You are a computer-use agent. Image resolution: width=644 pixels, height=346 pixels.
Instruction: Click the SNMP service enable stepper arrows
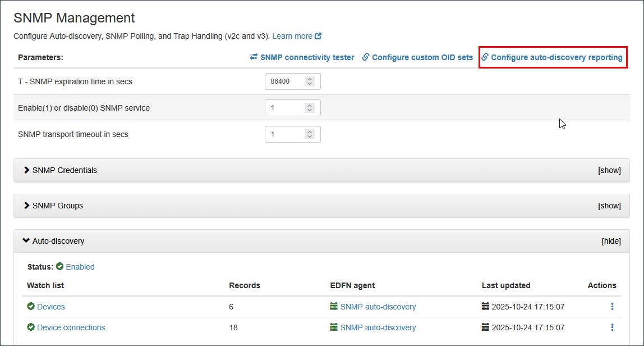310,108
